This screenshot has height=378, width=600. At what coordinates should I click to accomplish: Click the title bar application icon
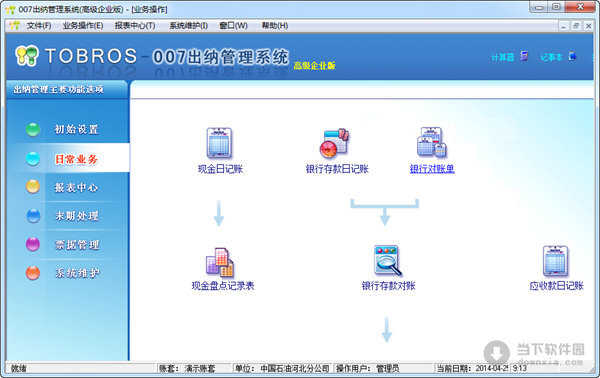pyautogui.click(x=10, y=9)
